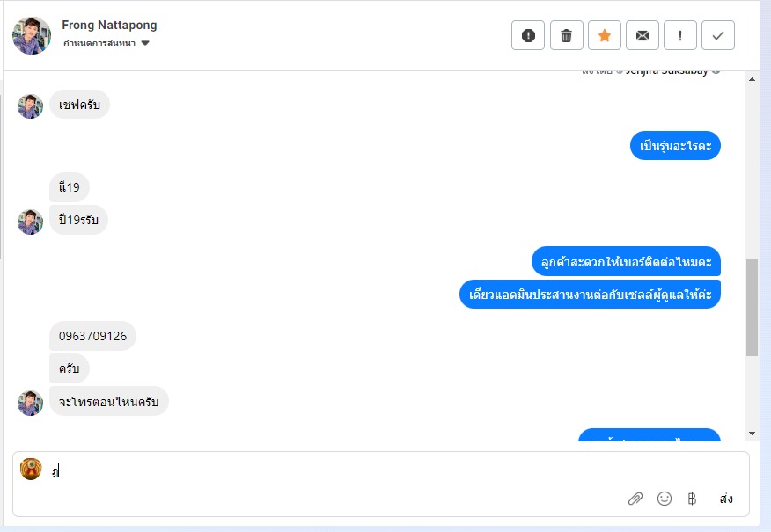This screenshot has height=532, width=771.
Task: Click the ส่ง send button
Action: [x=726, y=499]
